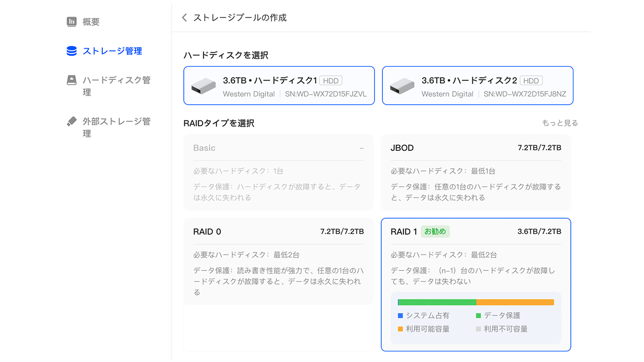The width and height of the screenshot is (644, 362).
Task: Choose the RAID 1 recommended card
Action: tap(476, 285)
